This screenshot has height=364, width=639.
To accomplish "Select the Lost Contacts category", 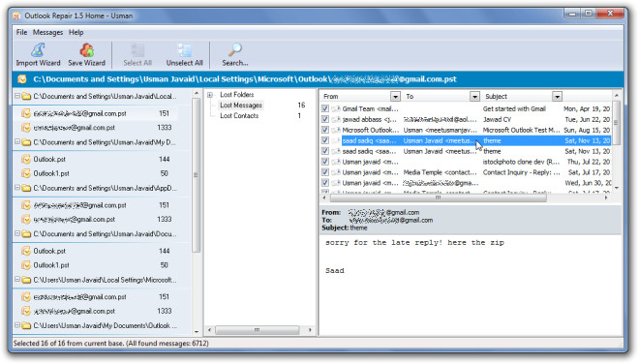I will click(239, 116).
